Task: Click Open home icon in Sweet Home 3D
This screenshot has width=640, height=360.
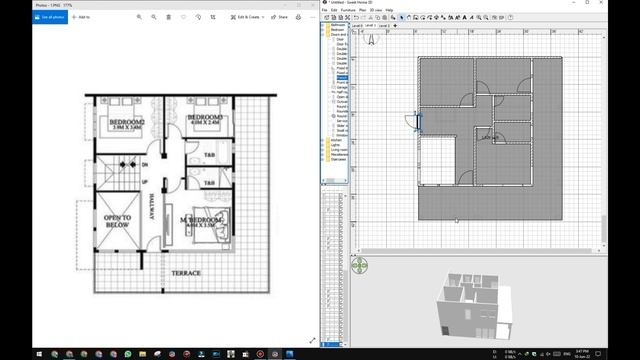Action: 333,18
